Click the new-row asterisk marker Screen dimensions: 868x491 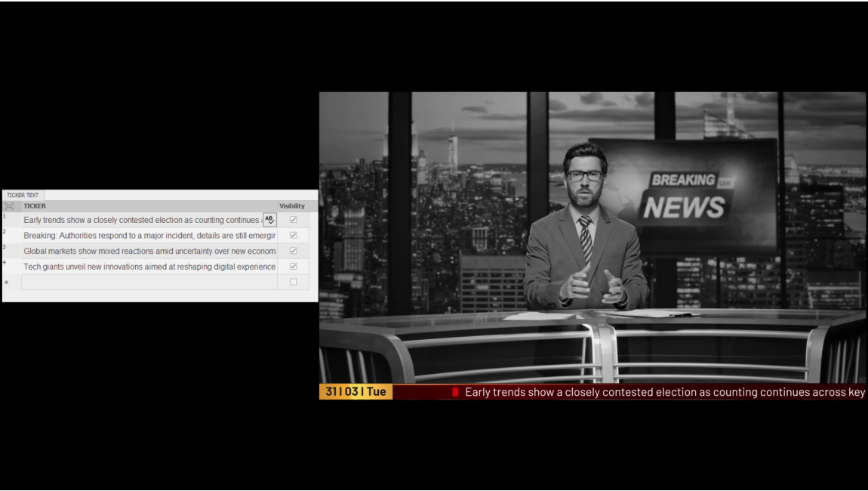click(x=7, y=283)
